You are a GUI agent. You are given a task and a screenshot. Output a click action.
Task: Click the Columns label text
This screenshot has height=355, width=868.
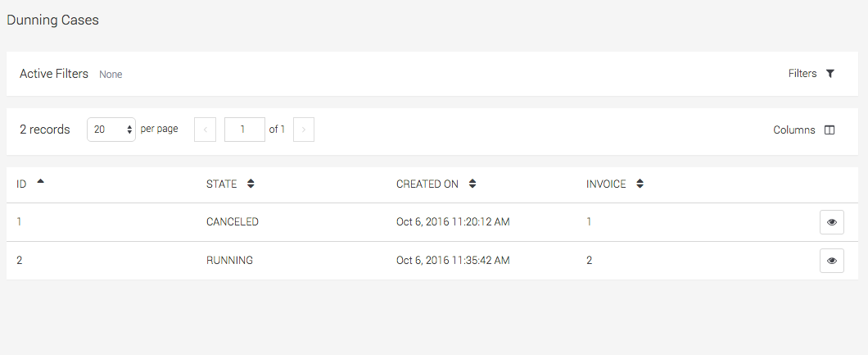click(x=794, y=130)
